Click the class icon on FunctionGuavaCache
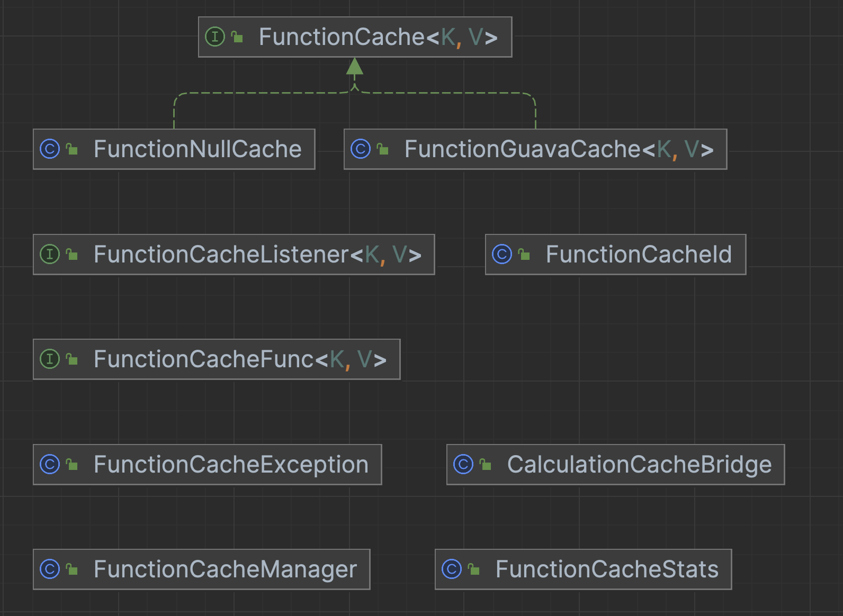Image resolution: width=843 pixels, height=616 pixels. 361,149
